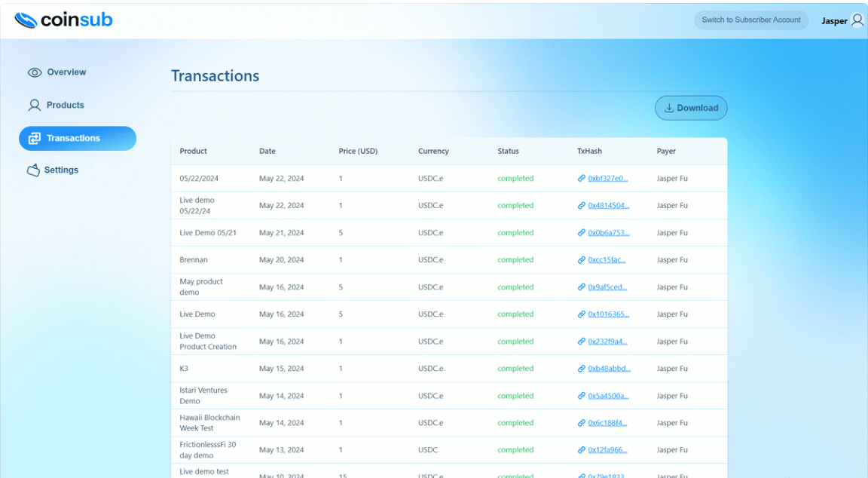The height and width of the screenshot is (478, 868).
Task: Click the user profile icon beside Jasper
Action: pos(857,20)
